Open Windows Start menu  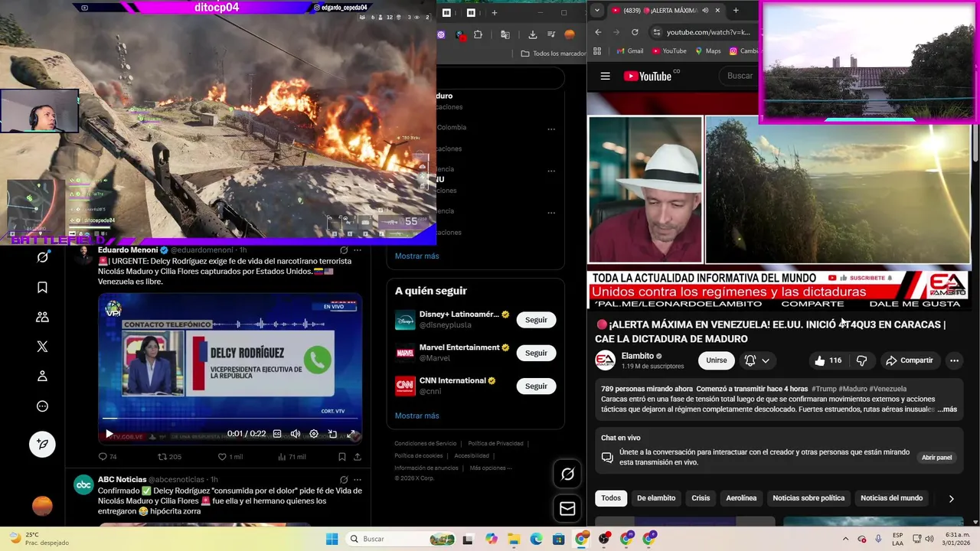click(332, 539)
